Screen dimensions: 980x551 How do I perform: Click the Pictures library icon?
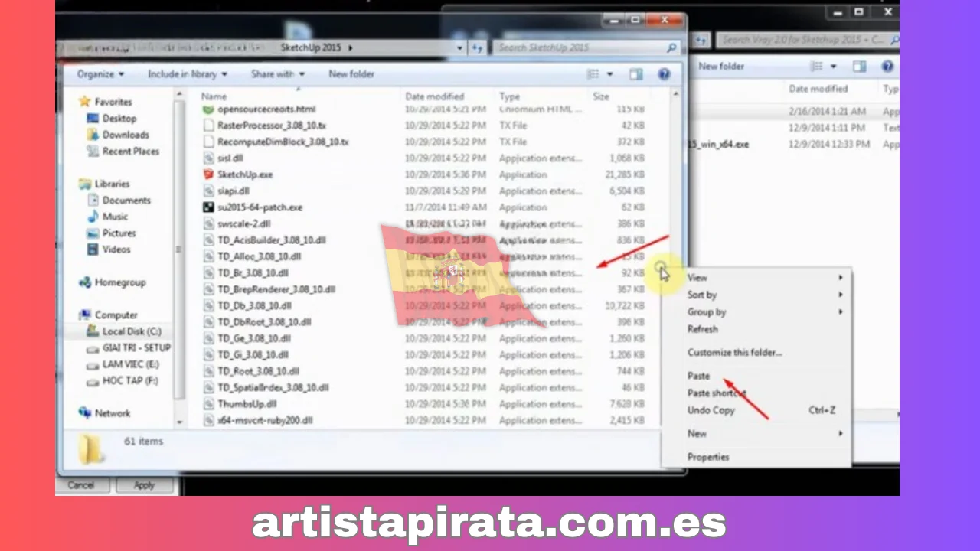93,233
